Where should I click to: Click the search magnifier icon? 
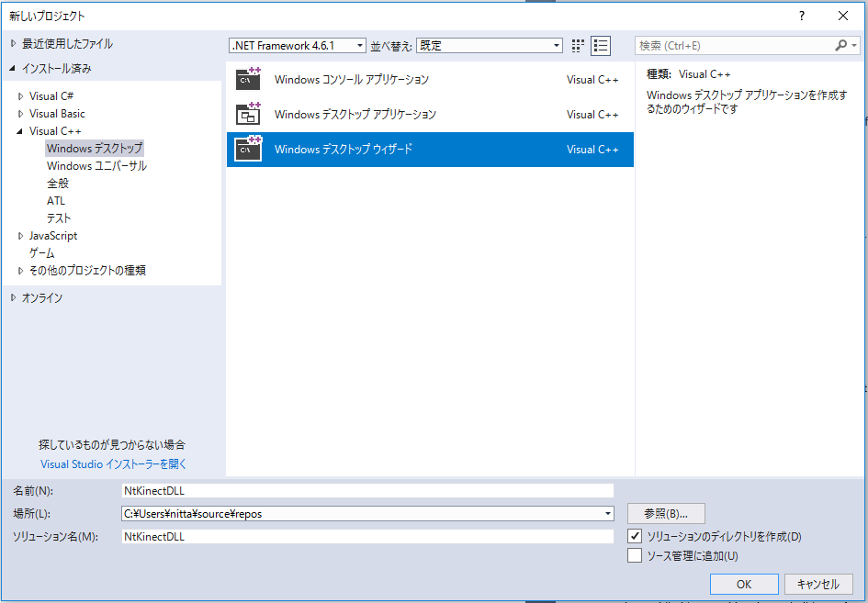point(841,45)
